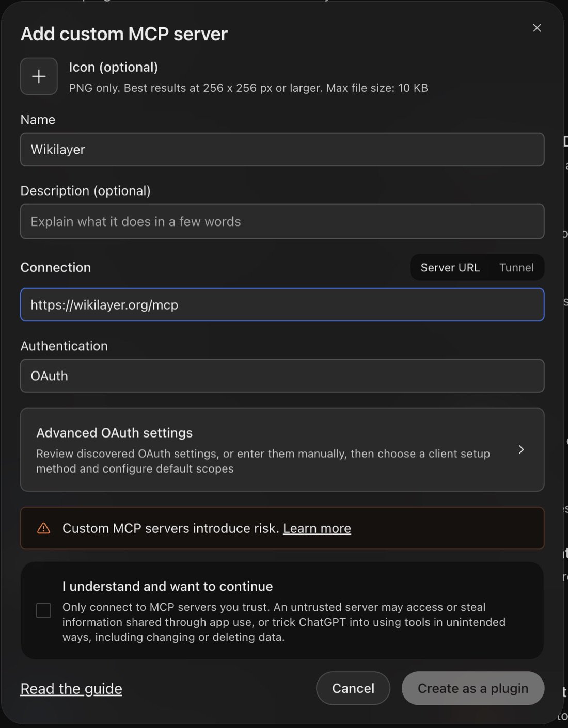Screen dimensions: 568x728
Task: Check the 'I understand and want to continue' box
Action: click(x=44, y=610)
